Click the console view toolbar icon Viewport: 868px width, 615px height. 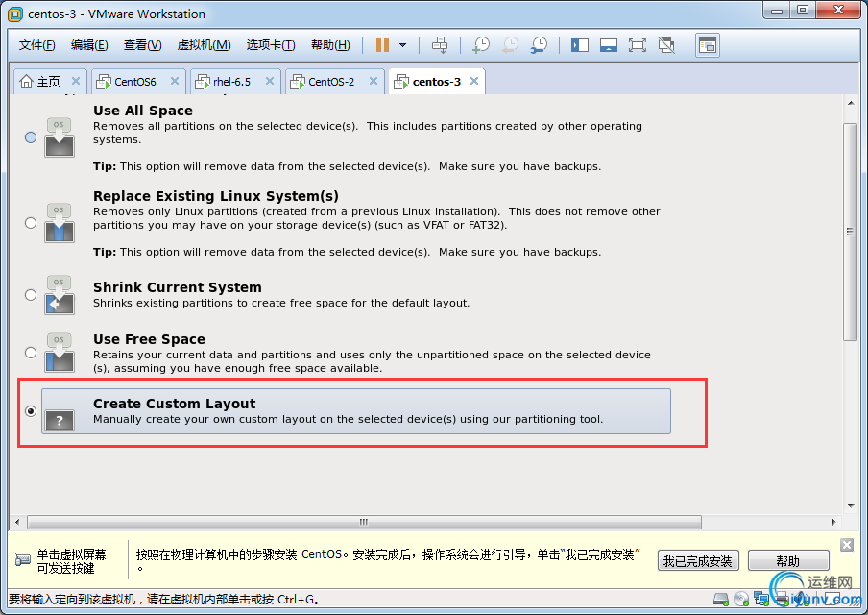pyautogui.click(x=708, y=45)
